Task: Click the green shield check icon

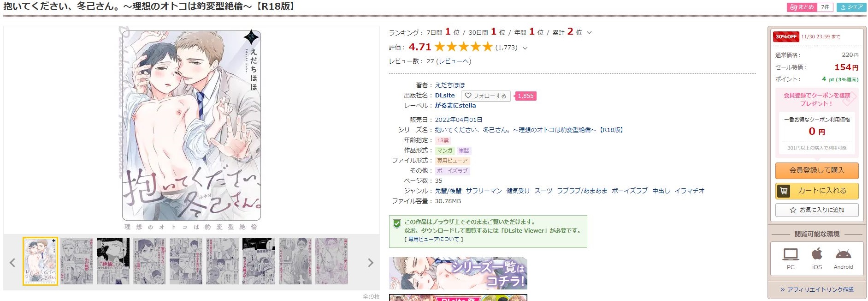Action: [x=396, y=223]
